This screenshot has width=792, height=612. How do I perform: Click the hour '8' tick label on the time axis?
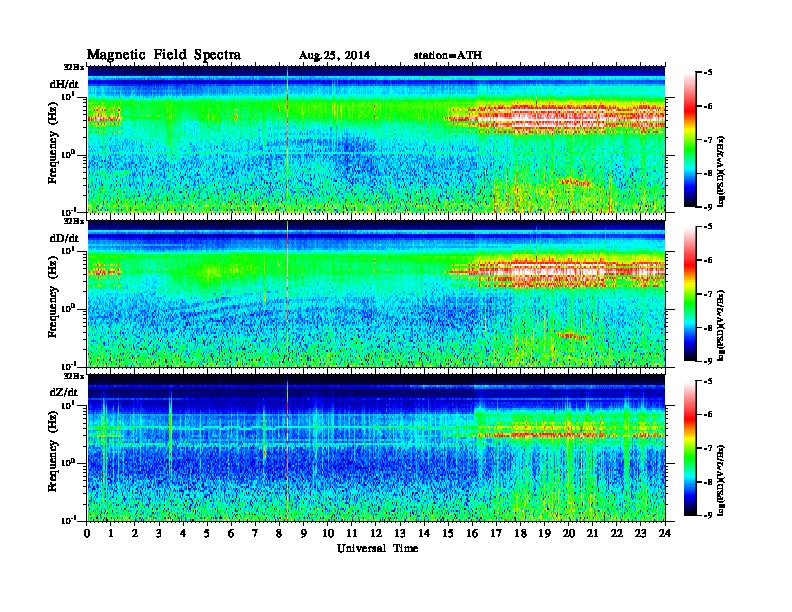279,534
